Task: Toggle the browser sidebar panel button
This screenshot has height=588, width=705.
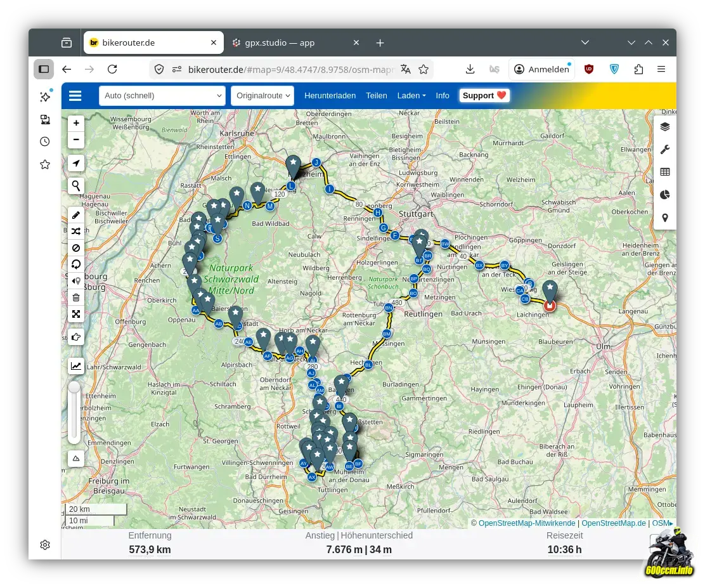Action: 43,69
